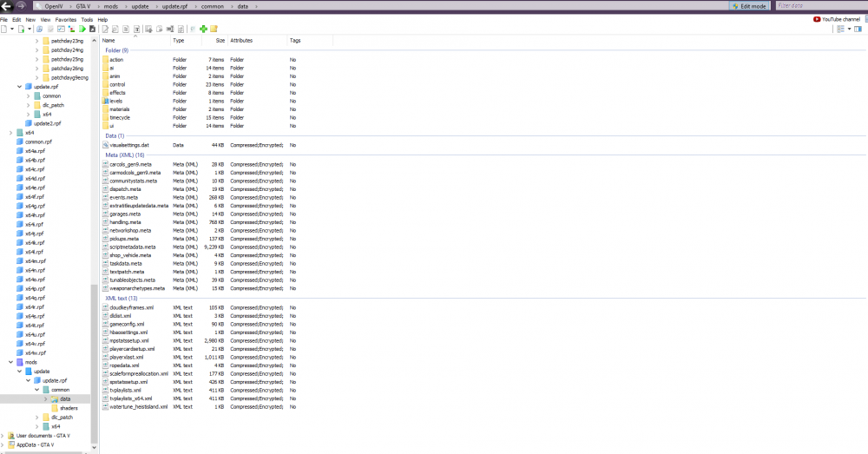The width and height of the screenshot is (868, 454).
Task: Click the edit-page pencil toolbar icon
Action: [x=105, y=29]
